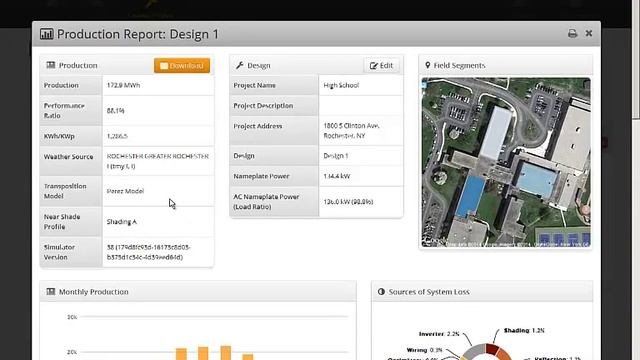
Task: Click the dark blue field segment on map
Action: pyautogui.click(x=471, y=196)
